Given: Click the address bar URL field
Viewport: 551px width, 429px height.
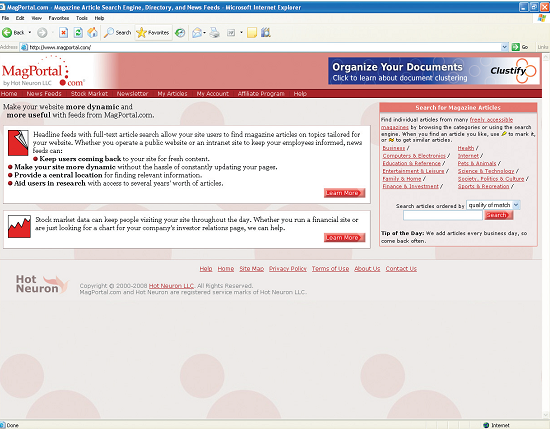Looking at the screenshot, I should pyautogui.click(x=264, y=47).
